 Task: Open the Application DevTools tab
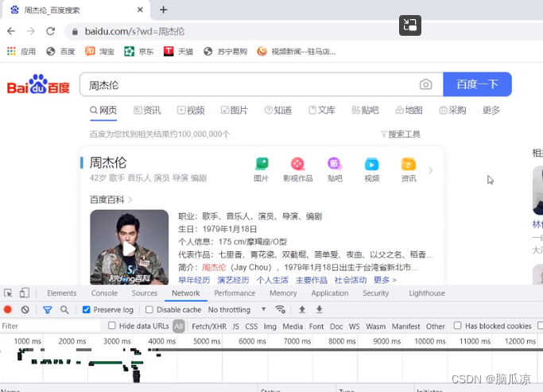pyautogui.click(x=330, y=293)
